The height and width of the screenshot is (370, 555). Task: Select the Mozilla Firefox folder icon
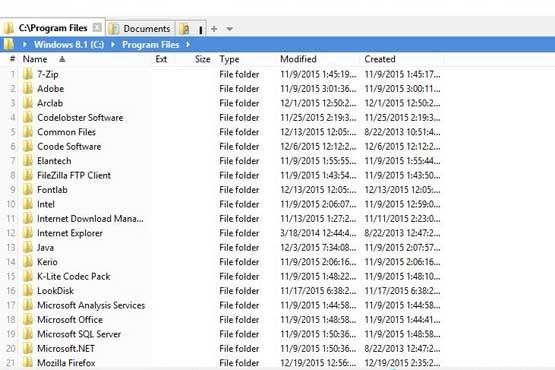pos(28,363)
